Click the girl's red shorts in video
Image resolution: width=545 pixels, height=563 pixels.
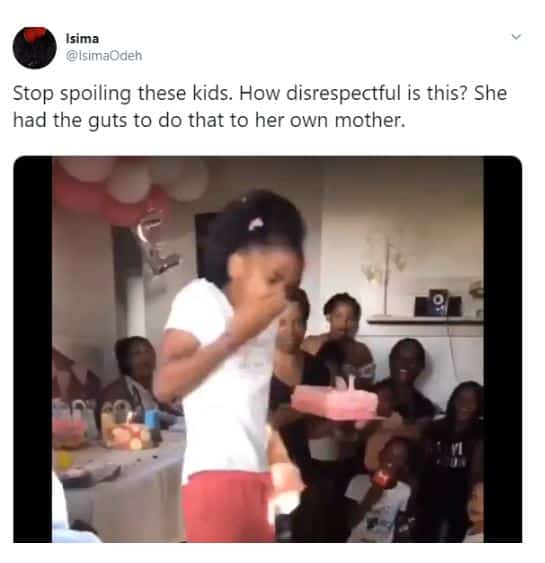click(226, 507)
